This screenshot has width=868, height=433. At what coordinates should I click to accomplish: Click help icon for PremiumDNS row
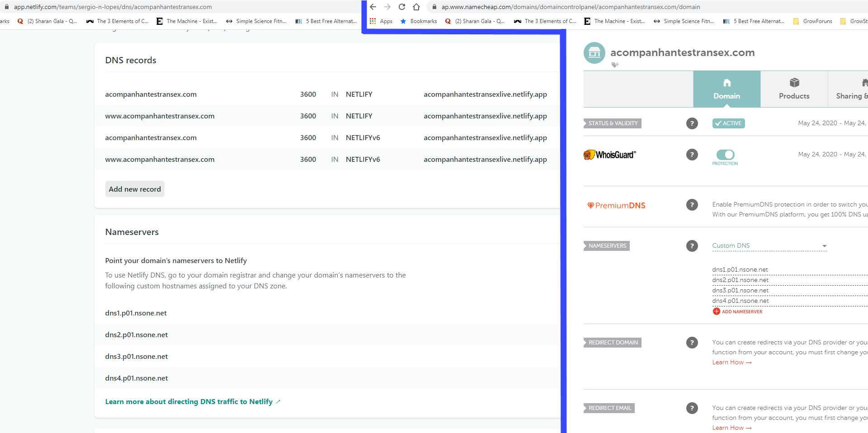[x=692, y=205]
